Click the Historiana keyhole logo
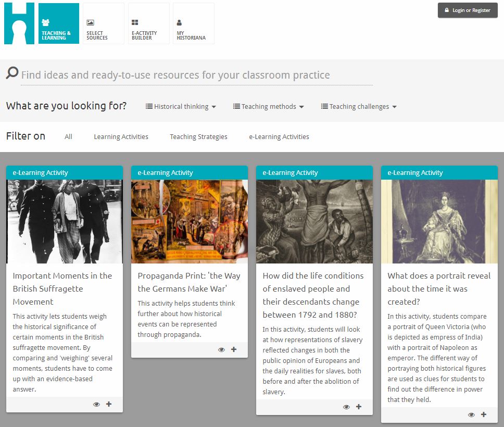This screenshot has width=504, height=427. (19, 23)
